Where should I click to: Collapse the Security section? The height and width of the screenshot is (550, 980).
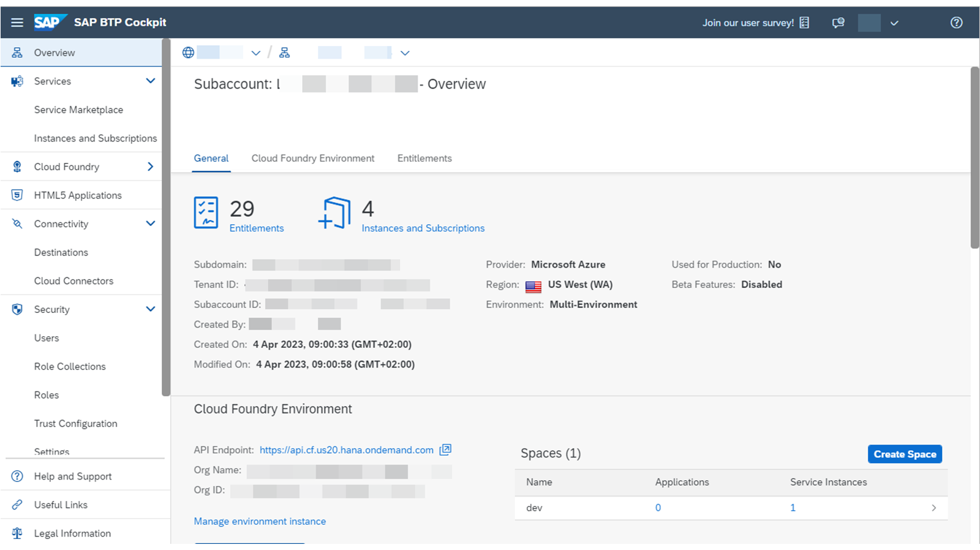(x=151, y=309)
